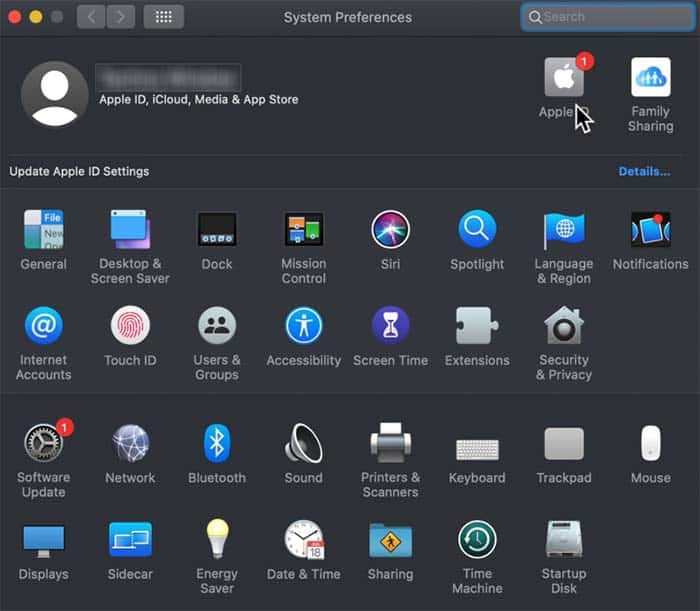Go back with the left chevron button
Screen dimensions: 700x611
coord(91,17)
